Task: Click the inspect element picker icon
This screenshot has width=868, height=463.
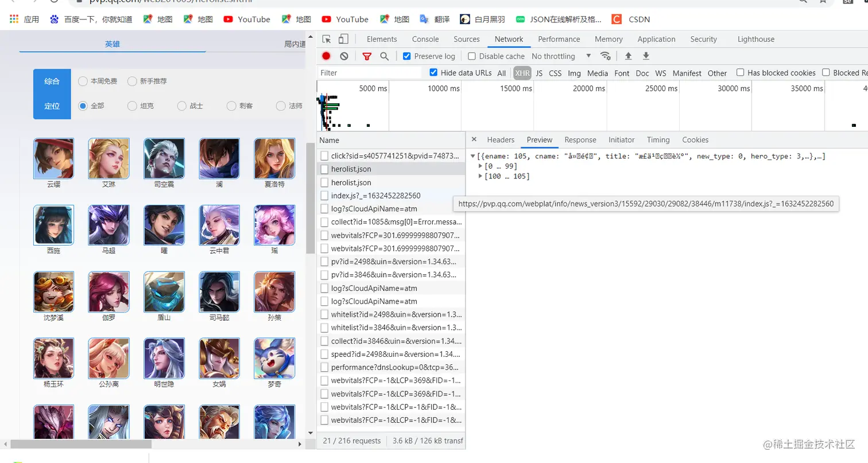Action: tap(327, 39)
